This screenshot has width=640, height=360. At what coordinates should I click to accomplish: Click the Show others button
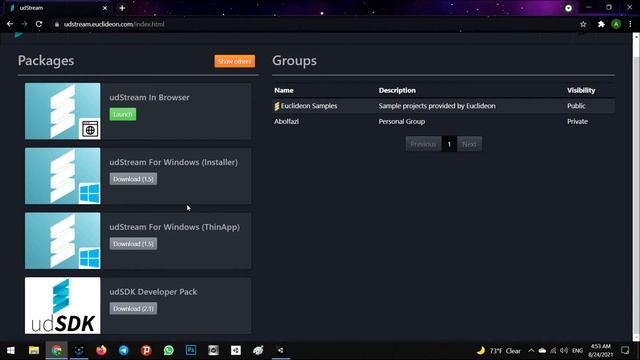point(234,61)
